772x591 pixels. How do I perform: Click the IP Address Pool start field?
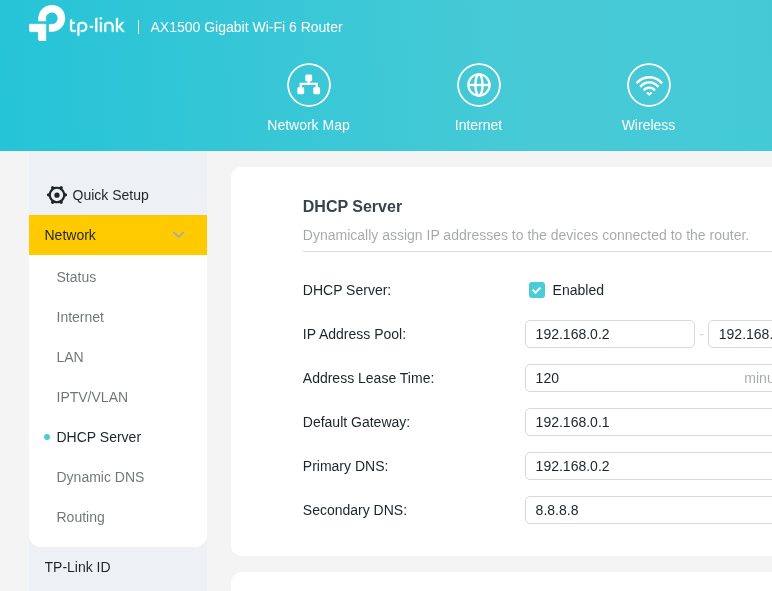(x=609, y=334)
